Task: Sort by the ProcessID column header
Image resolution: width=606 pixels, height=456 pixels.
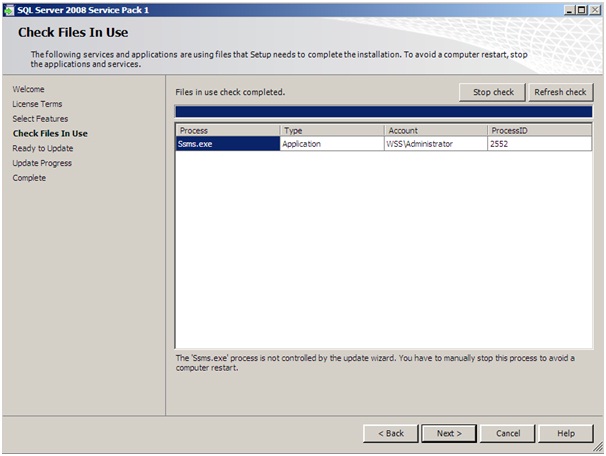Action: (540, 131)
